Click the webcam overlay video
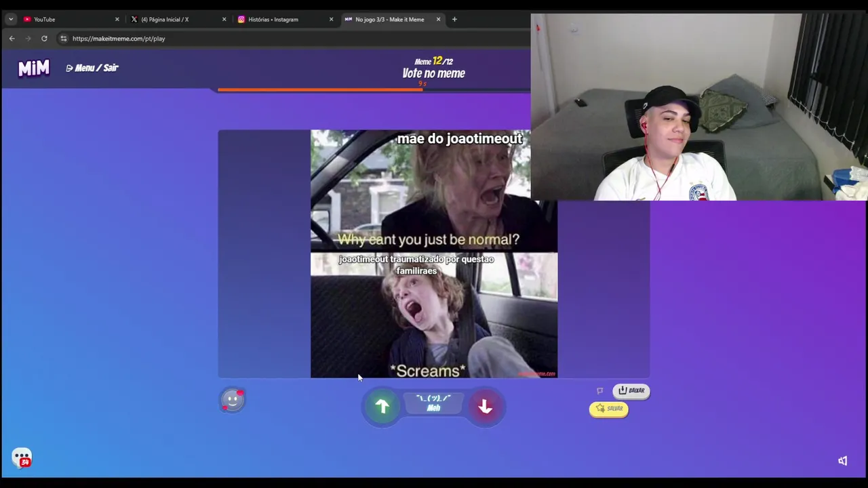The height and width of the screenshot is (488, 868). [x=699, y=107]
